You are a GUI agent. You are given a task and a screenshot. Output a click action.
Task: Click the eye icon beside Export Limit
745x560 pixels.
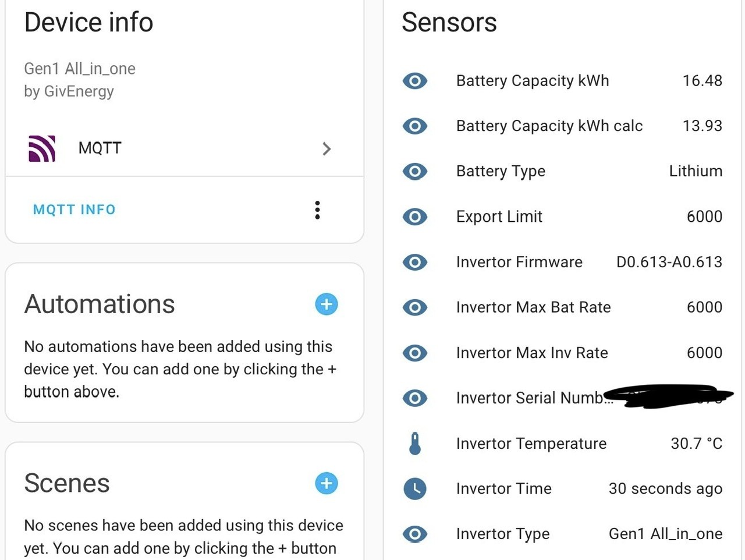415,217
